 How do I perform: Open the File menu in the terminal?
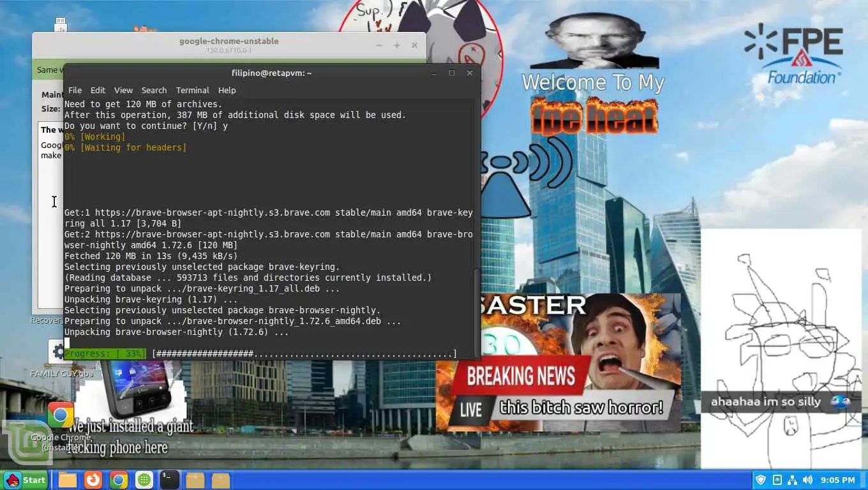[75, 90]
